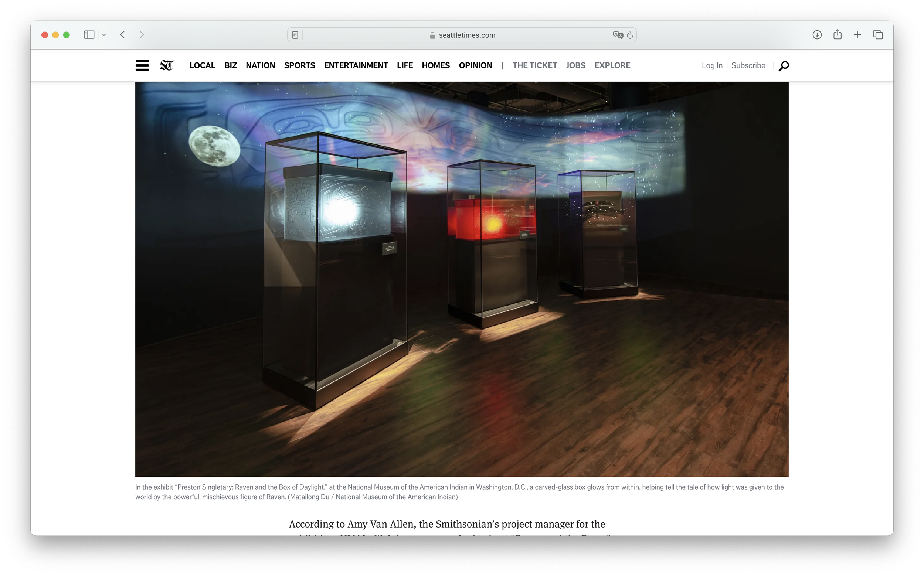Toggle the Safari sidebar
924x576 pixels.
pyautogui.click(x=89, y=35)
